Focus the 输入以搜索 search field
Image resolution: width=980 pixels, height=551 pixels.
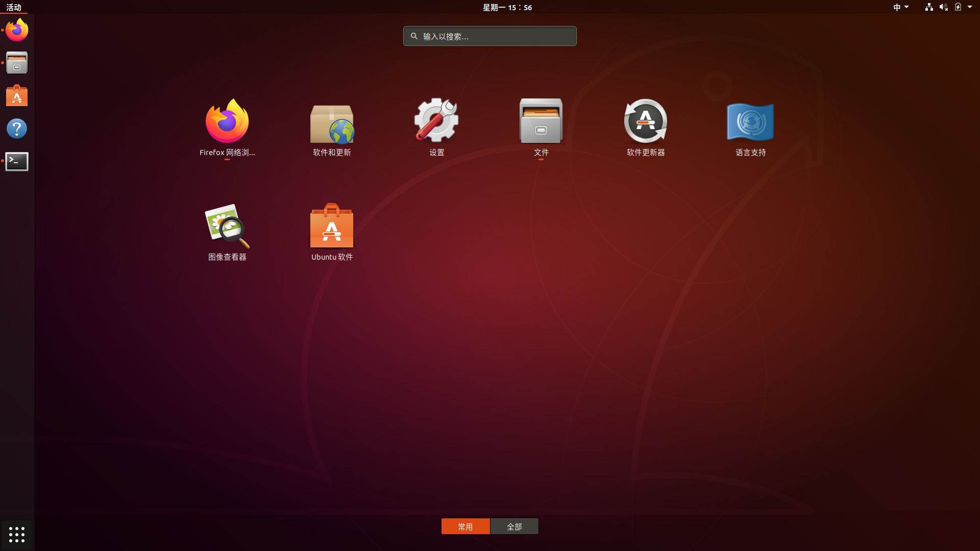pyautogui.click(x=490, y=36)
